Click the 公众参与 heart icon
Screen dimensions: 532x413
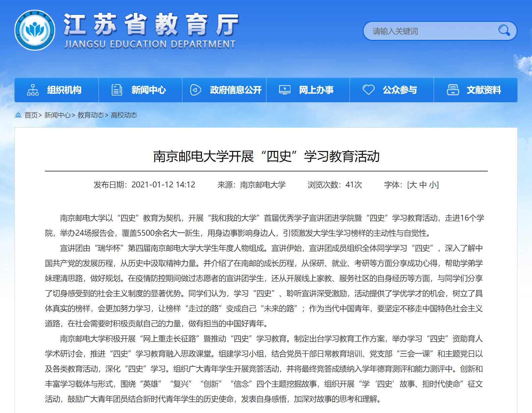coord(368,90)
